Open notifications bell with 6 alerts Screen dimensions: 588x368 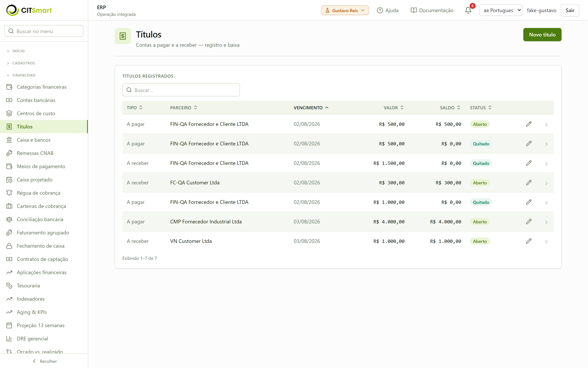point(468,10)
